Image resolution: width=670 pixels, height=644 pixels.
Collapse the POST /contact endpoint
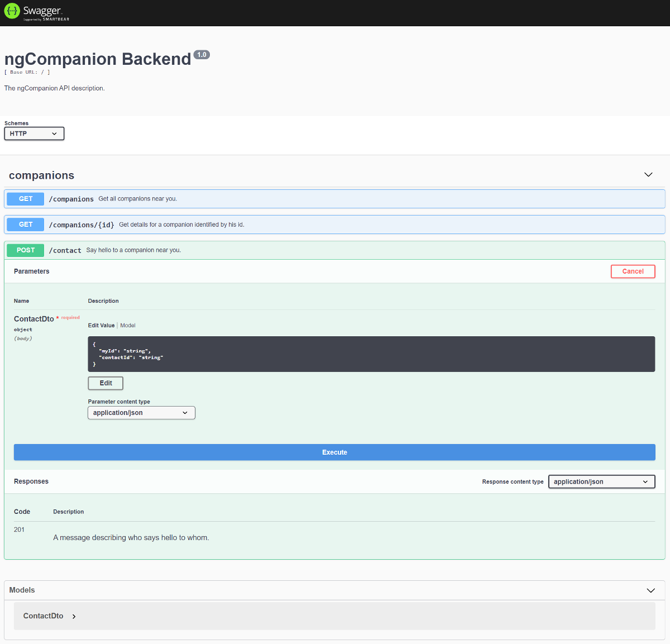point(334,250)
